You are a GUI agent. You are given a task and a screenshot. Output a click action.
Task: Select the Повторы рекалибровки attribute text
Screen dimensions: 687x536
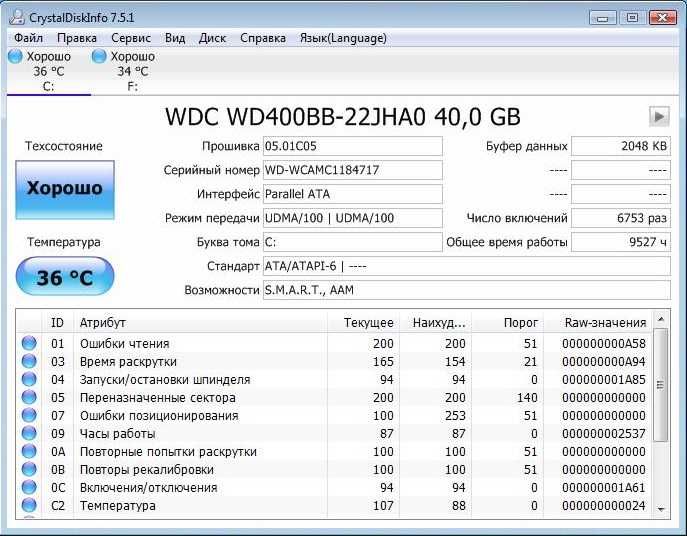point(147,469)
